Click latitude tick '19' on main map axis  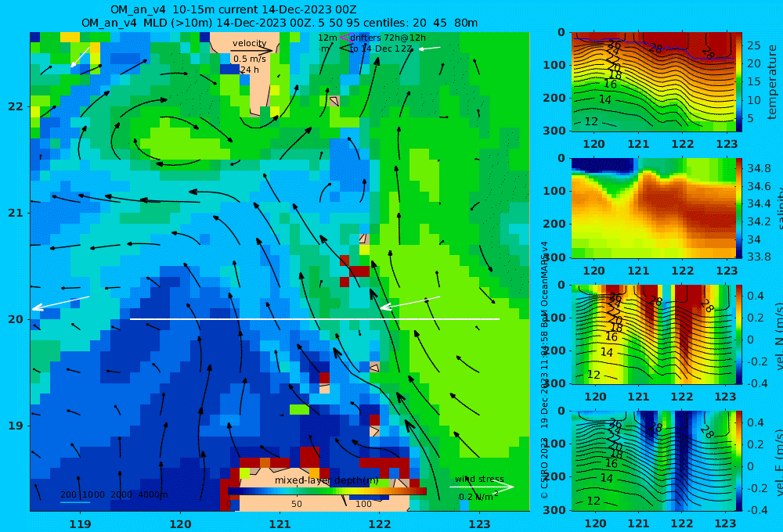(x=16, y=426)
